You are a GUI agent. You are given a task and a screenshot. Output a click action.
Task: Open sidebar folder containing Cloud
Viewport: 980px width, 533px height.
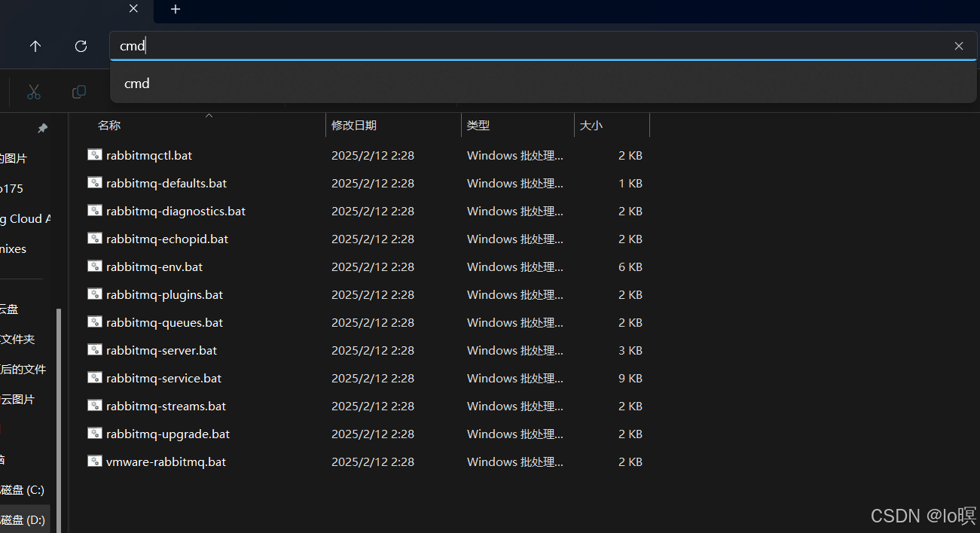point(26,219)
